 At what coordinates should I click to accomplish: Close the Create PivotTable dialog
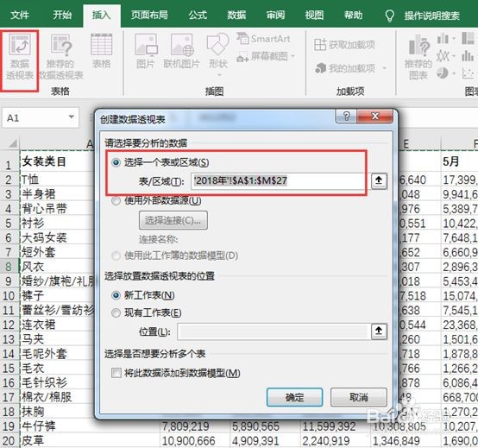[375, 117]
